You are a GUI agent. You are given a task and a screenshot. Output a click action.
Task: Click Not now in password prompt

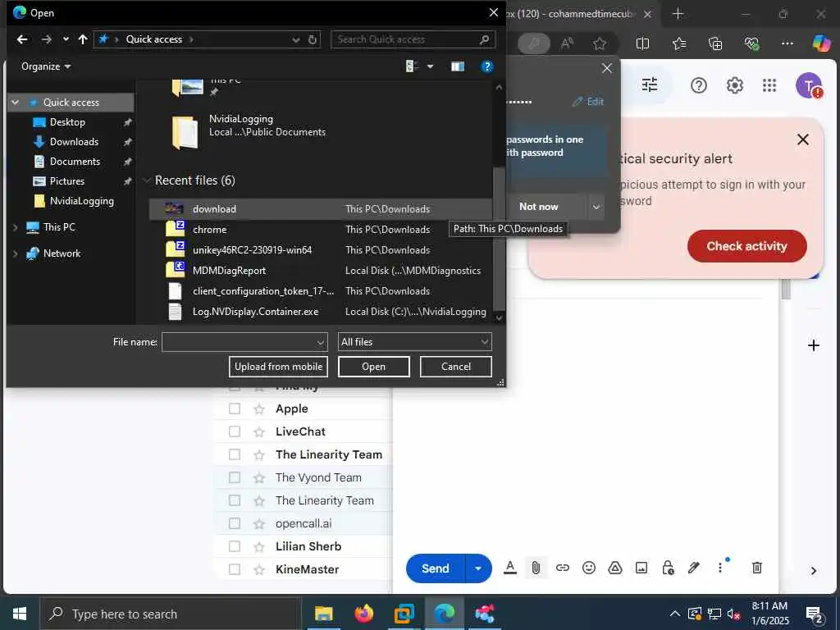(x=538, y=207)
